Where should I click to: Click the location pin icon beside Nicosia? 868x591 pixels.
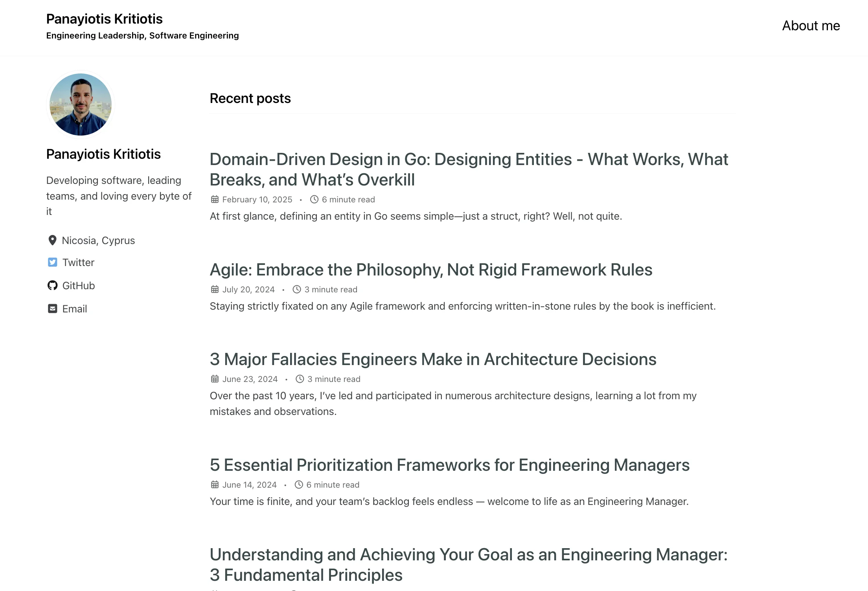tap(52, 240)
